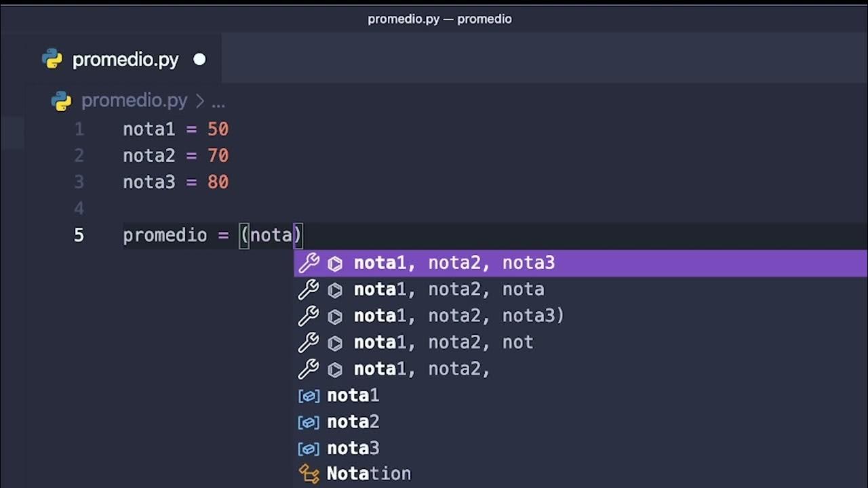
Task: Click wrench icon beside "nota1, nota2,"
Action: [309, 369]
